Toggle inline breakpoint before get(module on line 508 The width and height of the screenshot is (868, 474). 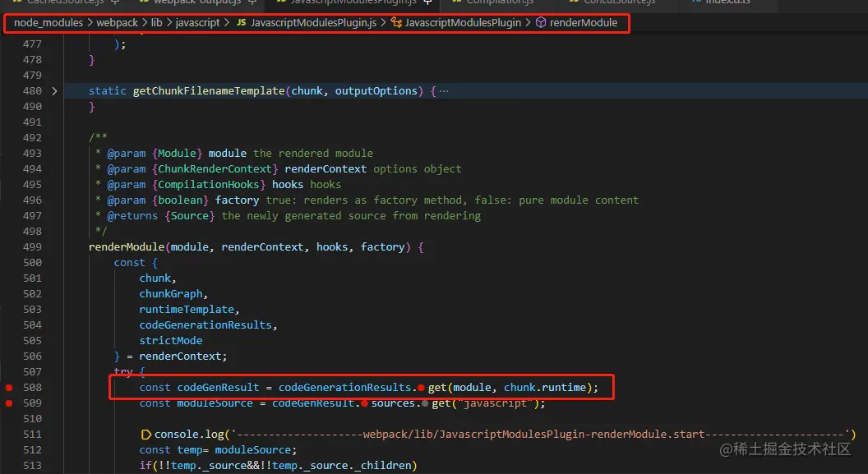coord(422,388)
